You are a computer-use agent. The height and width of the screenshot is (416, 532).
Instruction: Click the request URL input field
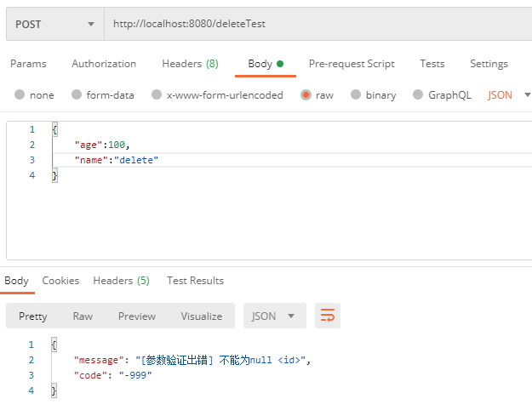(315, 24)
